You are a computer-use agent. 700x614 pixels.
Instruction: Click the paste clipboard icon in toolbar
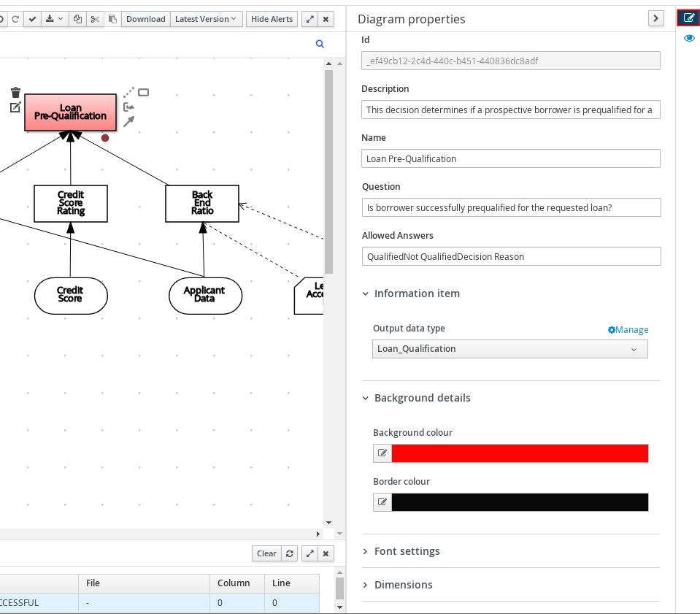tap(112, 19)
